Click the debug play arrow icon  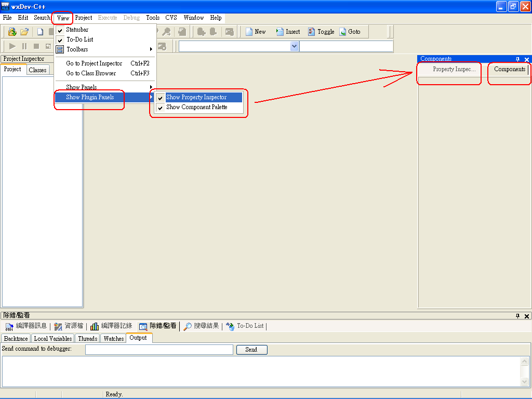pos(12,46)
